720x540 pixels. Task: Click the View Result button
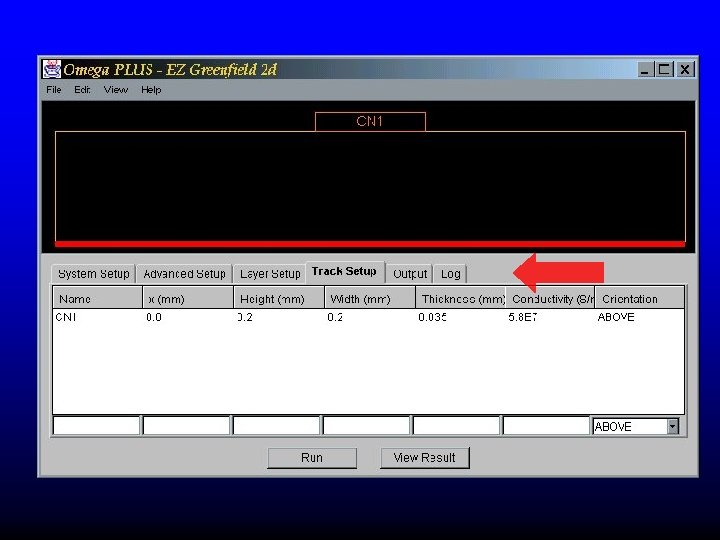(x=425, y=458)
